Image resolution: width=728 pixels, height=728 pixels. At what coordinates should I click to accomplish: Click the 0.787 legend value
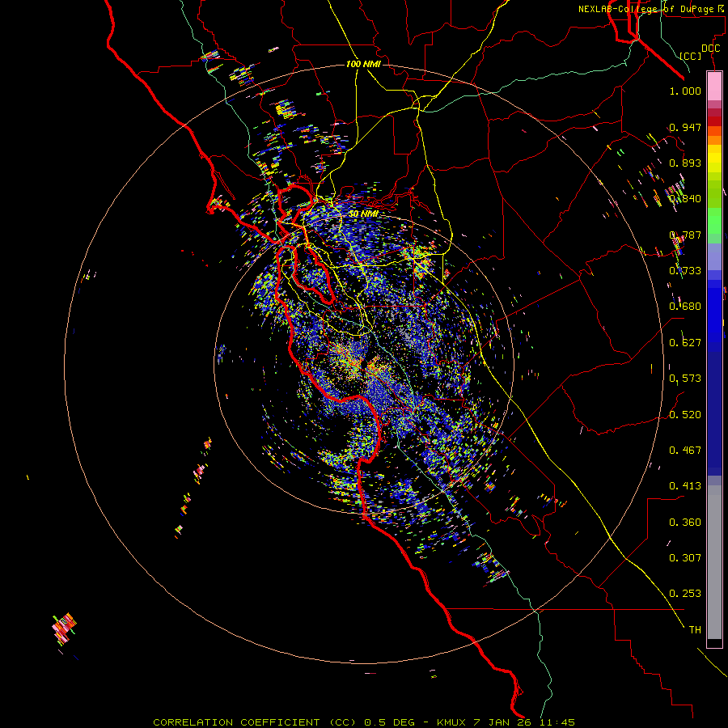[685, 235]
